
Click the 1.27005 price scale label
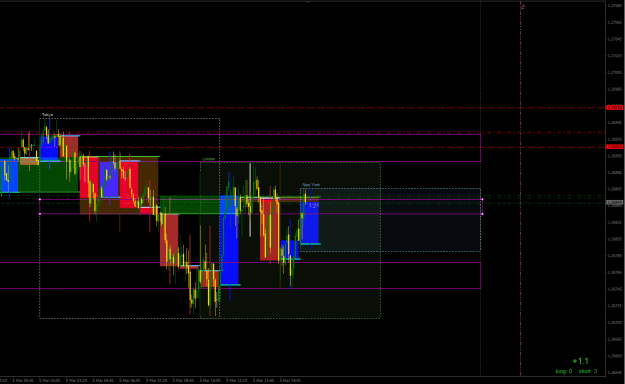(x=614, y=73)
